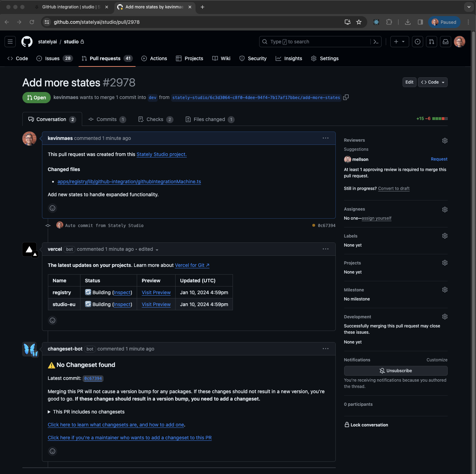This screenshot has height=474, width=476.
Task: Open the Code dropdown for this pull request
Action: point(433,82)
